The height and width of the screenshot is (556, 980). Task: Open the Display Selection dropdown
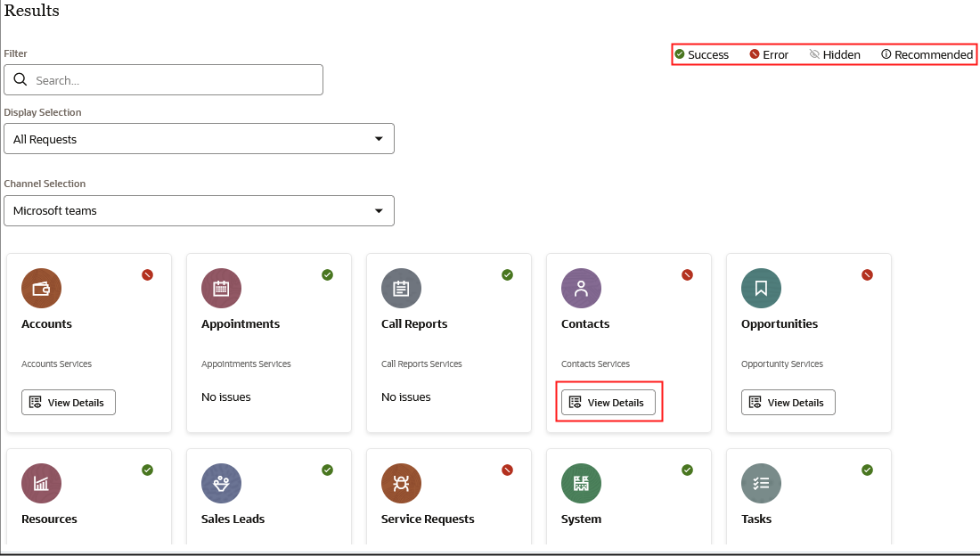199,139
